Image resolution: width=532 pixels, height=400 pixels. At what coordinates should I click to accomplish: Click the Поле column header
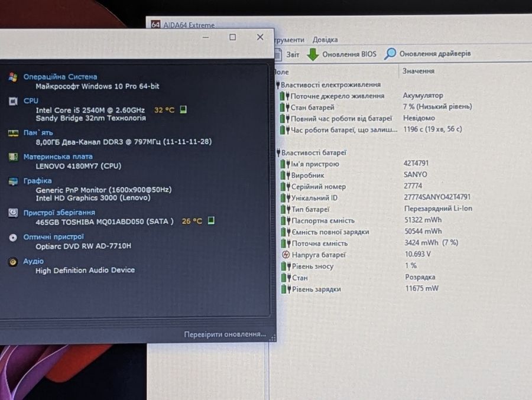(x=281, y=72)
